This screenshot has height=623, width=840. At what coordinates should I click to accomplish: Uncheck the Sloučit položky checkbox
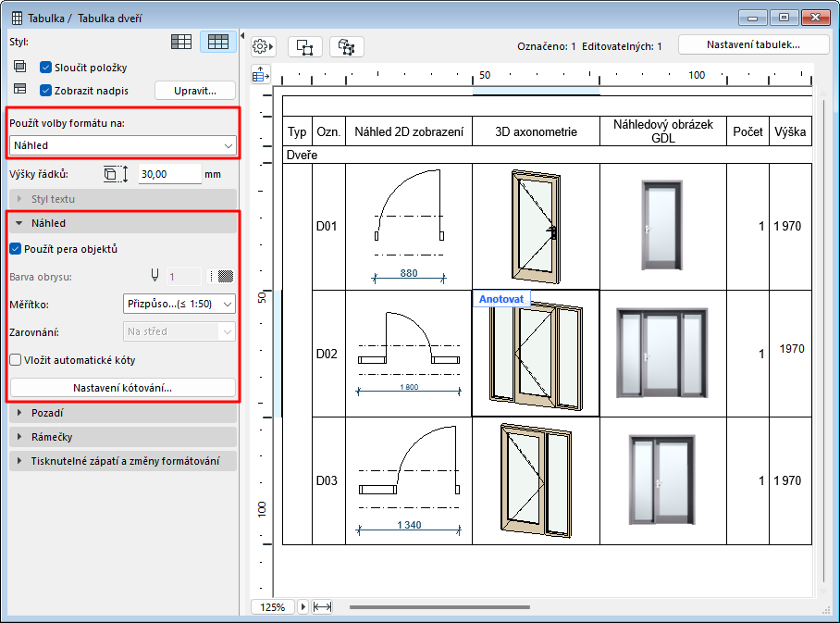click(x=45, y=68)
